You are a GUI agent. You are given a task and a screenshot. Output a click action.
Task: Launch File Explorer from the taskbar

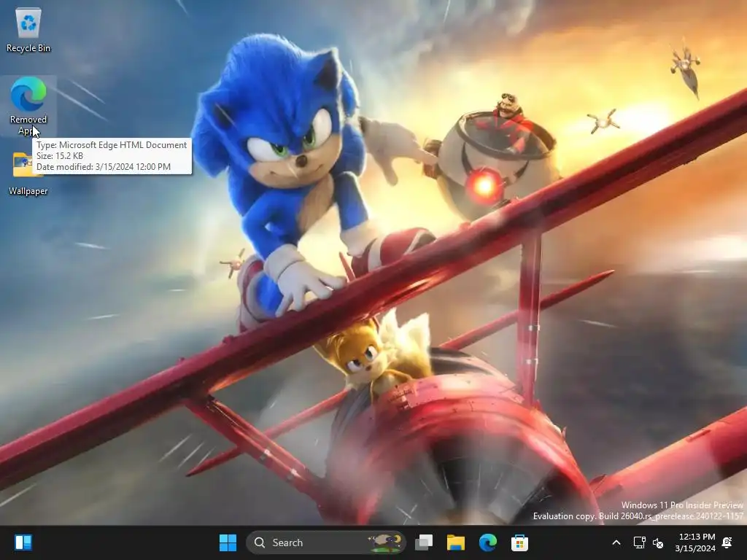tap(455, 542)
